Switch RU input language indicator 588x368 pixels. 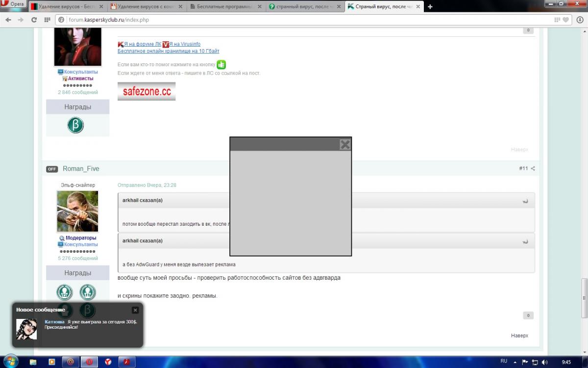tap(504, 361)
